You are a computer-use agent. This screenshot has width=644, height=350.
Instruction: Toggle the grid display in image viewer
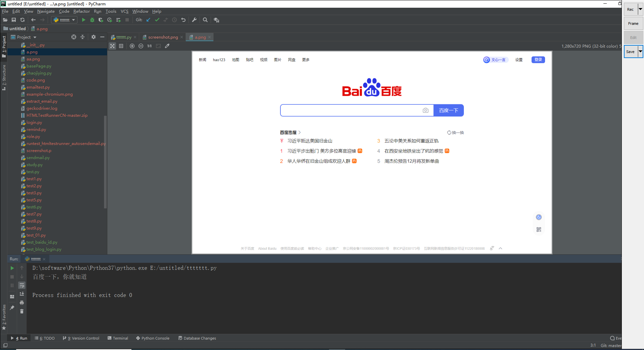coord(121,46)
